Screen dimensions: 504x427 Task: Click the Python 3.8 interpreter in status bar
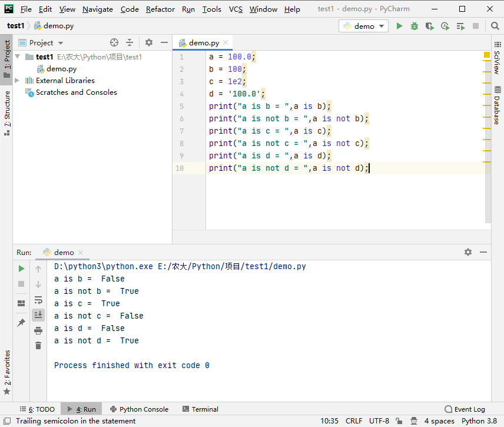[480, 421]
